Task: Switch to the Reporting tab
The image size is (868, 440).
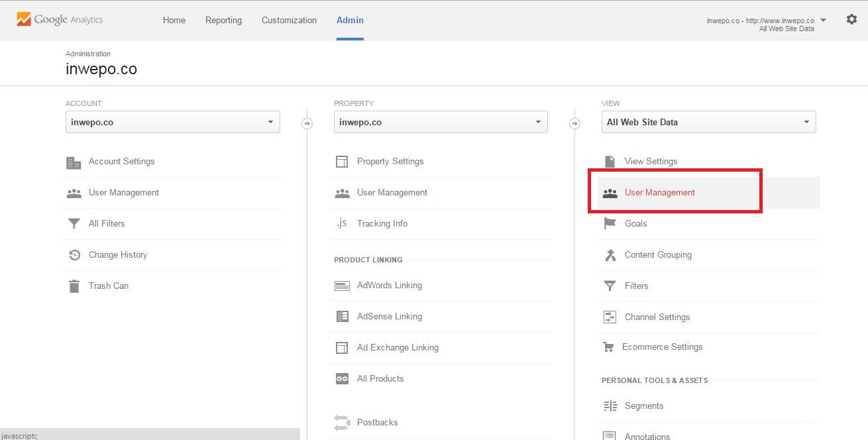Action: pos(223,21)
